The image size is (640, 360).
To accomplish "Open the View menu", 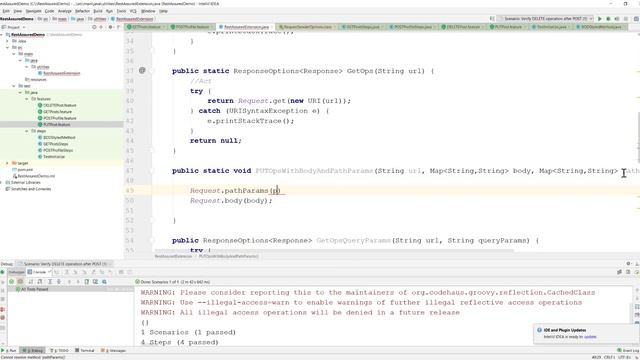I will (x=18, y=11).
